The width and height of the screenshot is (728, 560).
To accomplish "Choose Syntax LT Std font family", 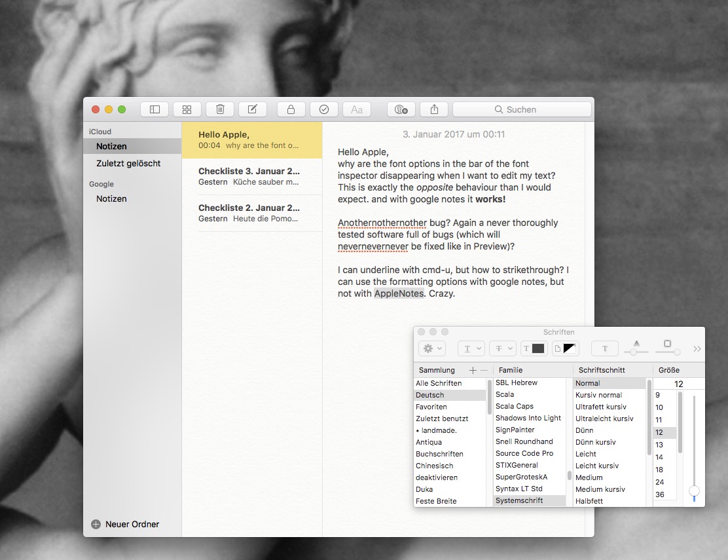I will (x=529, y=489).
